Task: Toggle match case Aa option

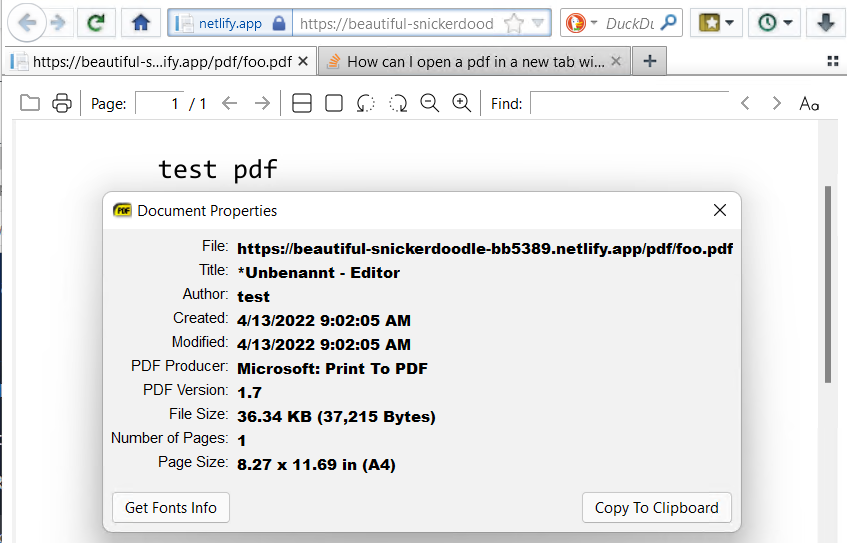Action: (x=809, y=103)
